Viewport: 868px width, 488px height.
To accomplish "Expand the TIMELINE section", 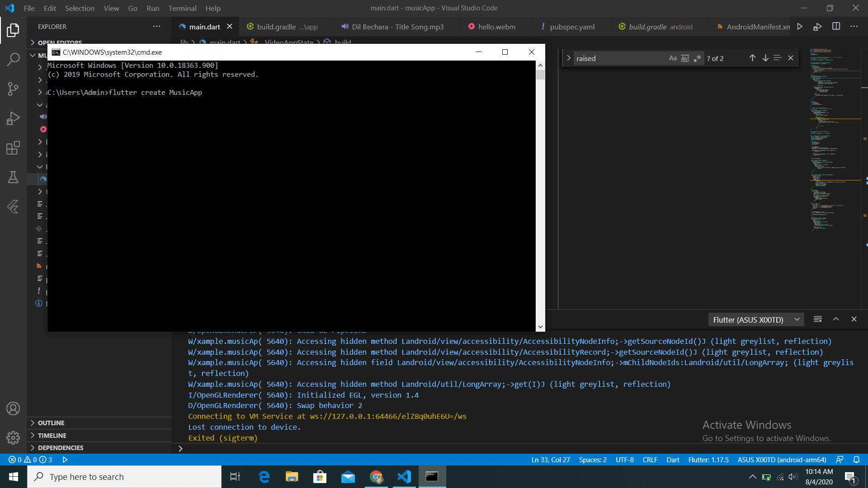I will click(52, 436).
